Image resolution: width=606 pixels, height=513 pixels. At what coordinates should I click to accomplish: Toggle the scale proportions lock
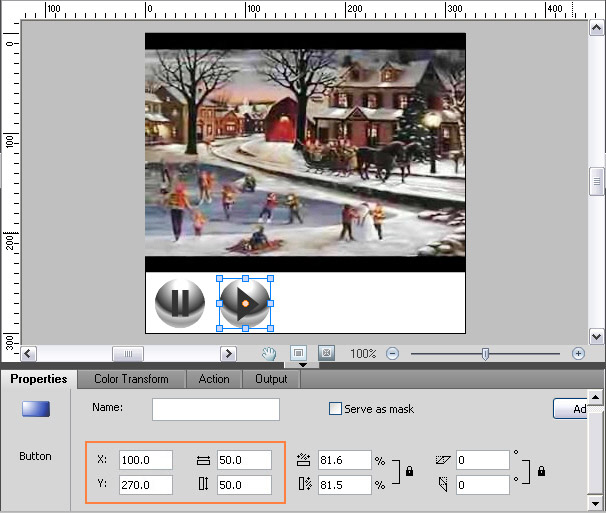tap(409, 471)
